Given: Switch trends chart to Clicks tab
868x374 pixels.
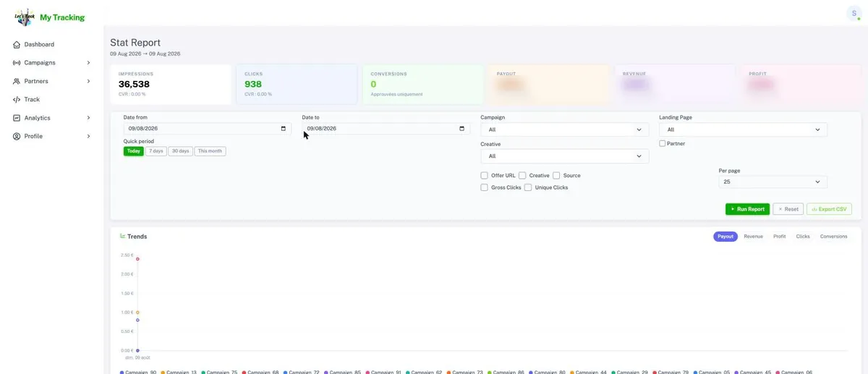Looking at the screenshot, I should (x=803, y=237).
